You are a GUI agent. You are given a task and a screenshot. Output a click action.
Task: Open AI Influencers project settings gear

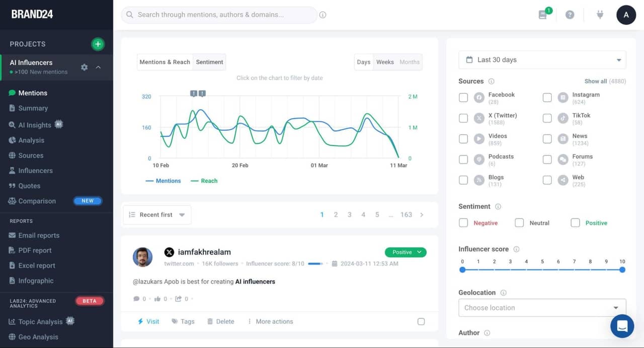84,67
